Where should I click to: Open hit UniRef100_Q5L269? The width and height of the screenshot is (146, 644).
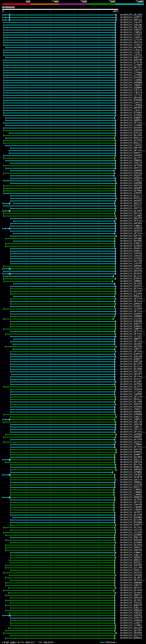[131, 27]
